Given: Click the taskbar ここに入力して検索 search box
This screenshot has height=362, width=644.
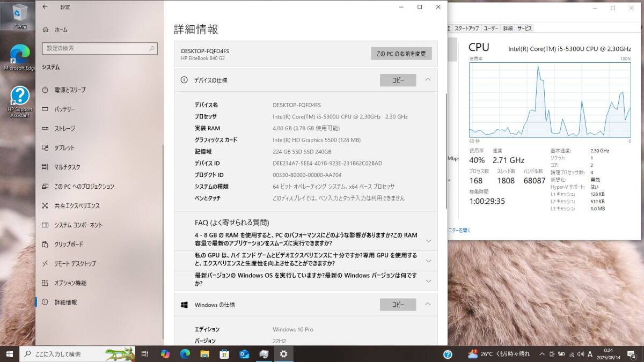Looking at the screenshot, I should pos(78,354).
